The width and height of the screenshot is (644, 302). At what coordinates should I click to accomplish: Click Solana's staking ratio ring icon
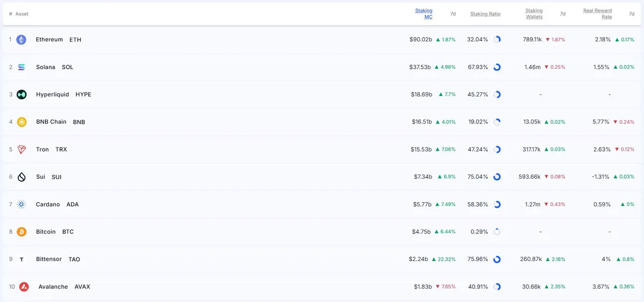pos(497,67)
